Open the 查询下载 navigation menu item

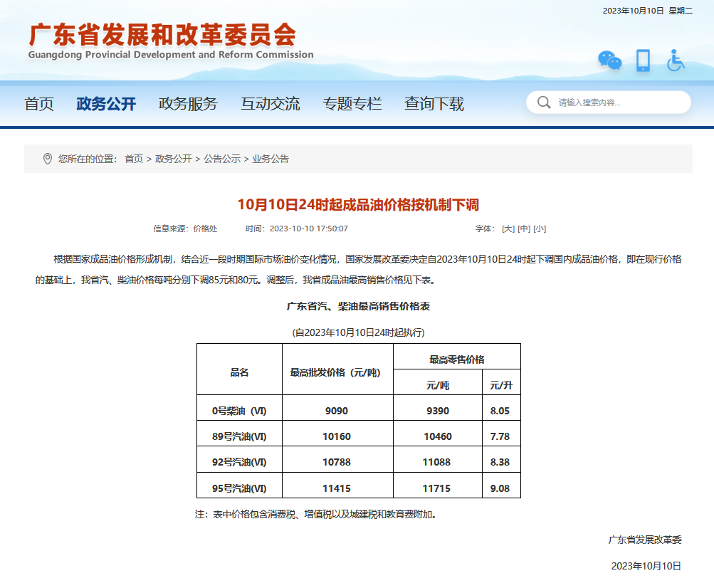click(x=434, y=104)
